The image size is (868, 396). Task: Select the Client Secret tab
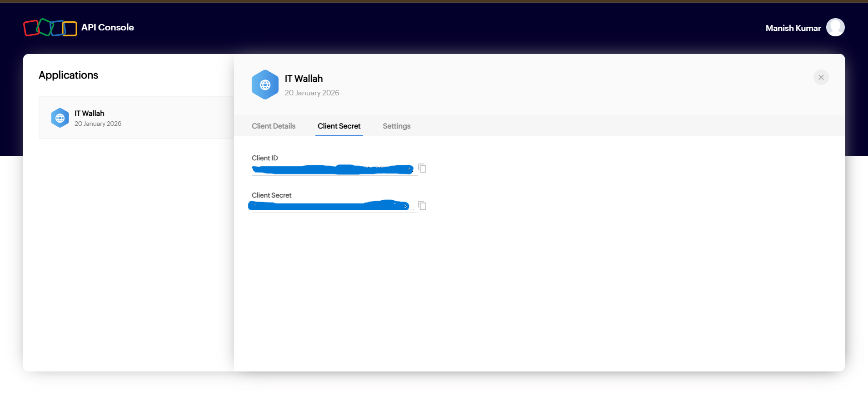click(x=339, y=126)
